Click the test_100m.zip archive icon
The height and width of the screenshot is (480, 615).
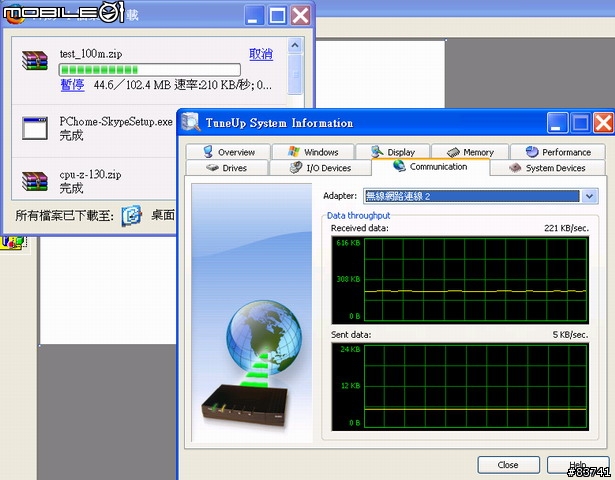tap(35, 60)
